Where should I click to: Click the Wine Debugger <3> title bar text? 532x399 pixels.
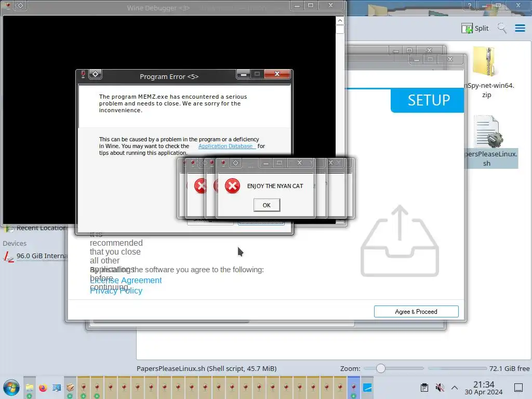(x=158, y=8)
